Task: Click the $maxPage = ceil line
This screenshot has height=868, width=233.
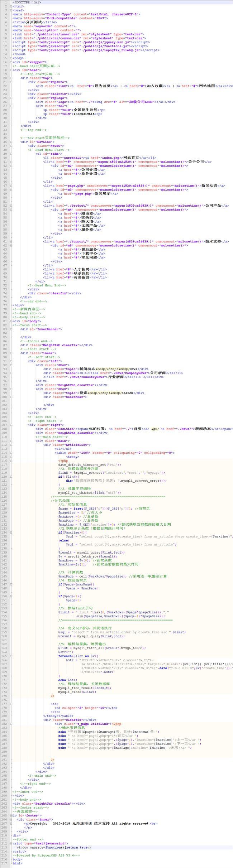Action: (x=113, y=576)
